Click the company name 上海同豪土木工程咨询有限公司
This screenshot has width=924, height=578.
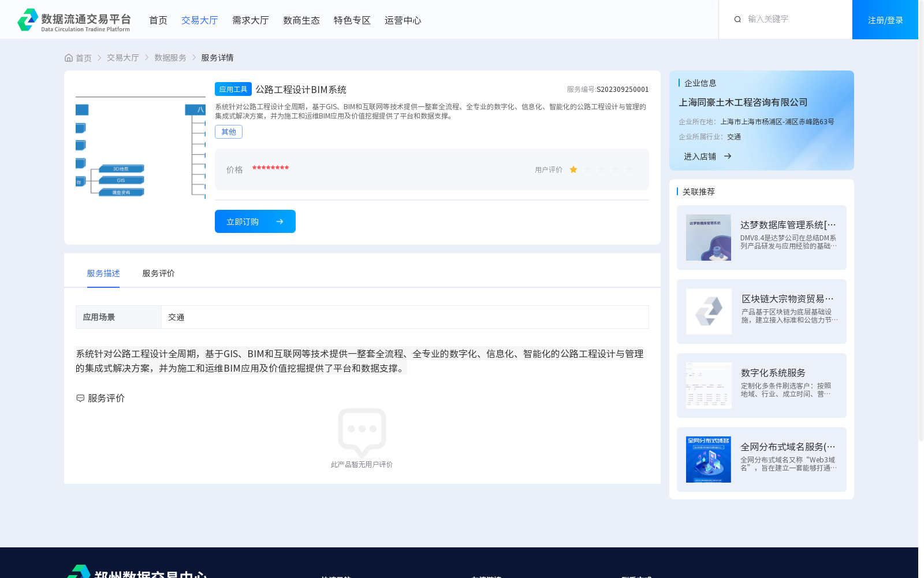pyautogui.click(x=743, y=102)
